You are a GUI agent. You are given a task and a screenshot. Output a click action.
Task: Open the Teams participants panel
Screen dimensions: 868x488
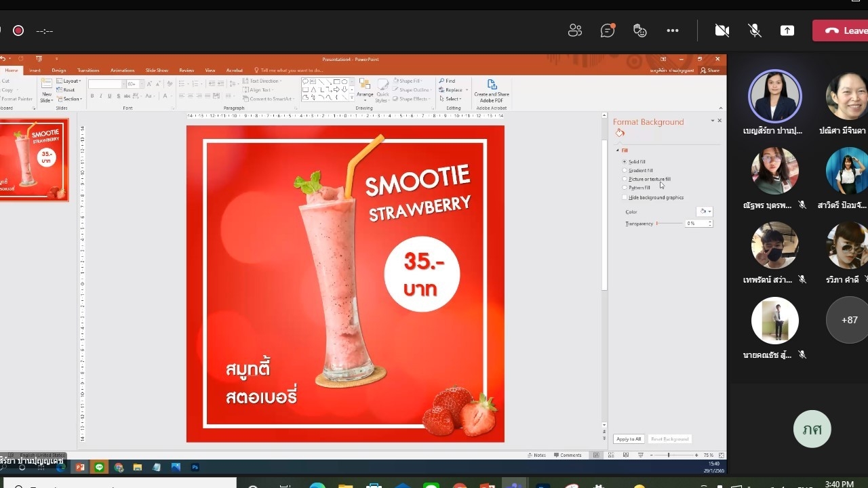point(575,30)
